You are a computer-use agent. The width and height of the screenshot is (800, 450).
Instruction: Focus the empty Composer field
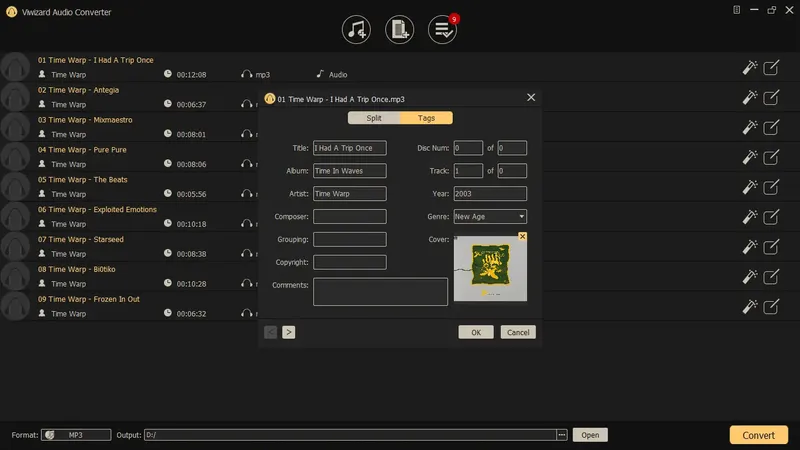point(349,216)
